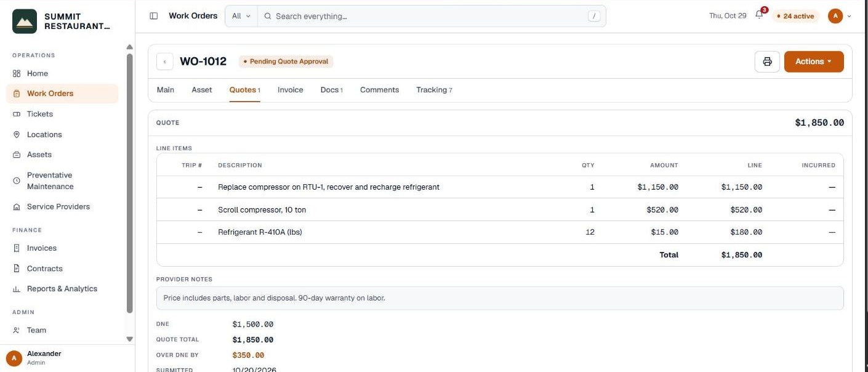Switch to the Asset tab
The height and width of the screenshot is (372, 868).
pos(202,90)
